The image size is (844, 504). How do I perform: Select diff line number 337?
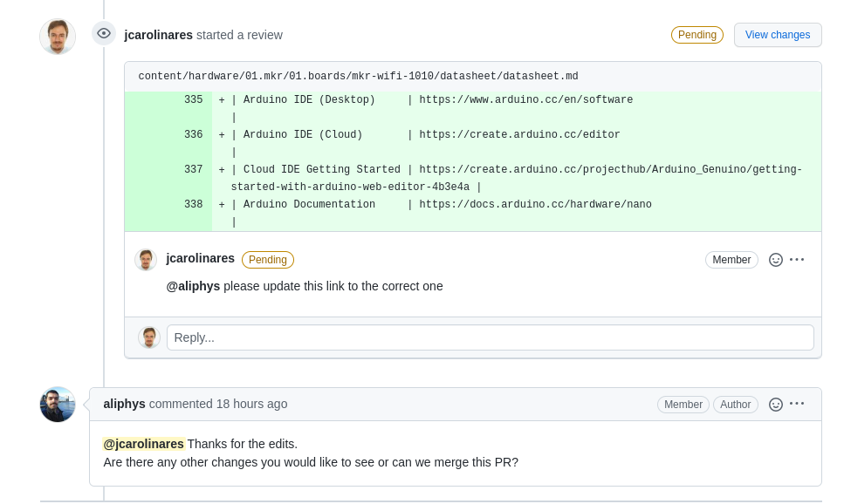pos(193,169)
